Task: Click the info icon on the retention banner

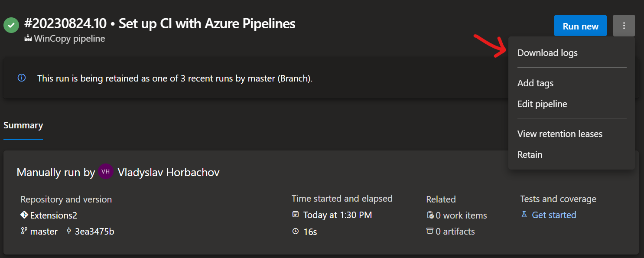Action: [x=22, y=78]
